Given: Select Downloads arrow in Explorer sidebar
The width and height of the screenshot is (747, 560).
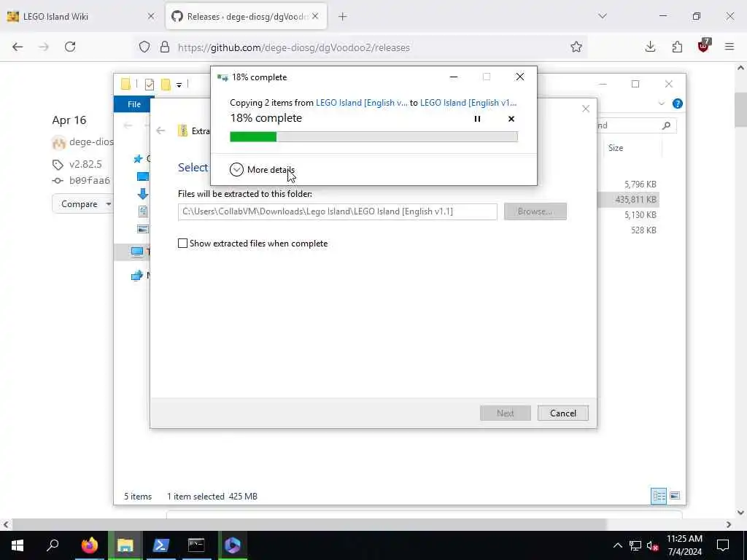Looking at the screenshot, I should coord(142,194).
